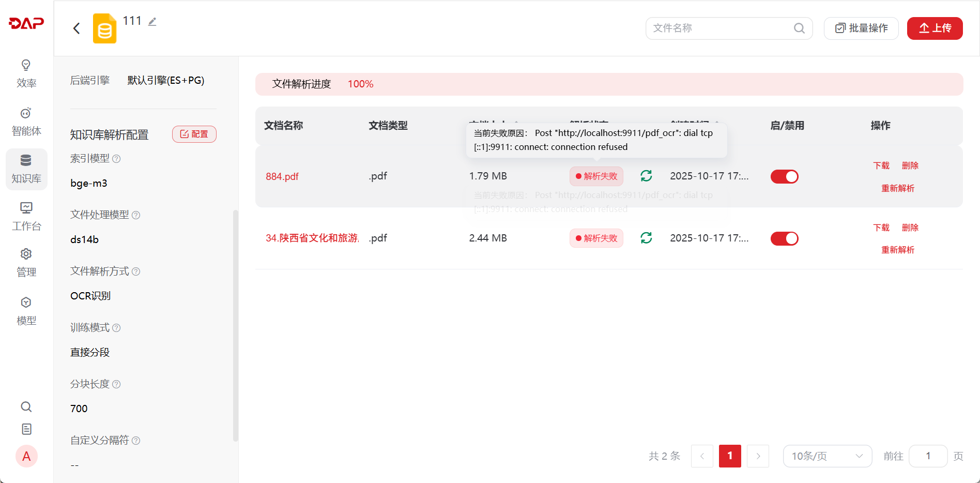The image size is (980, 483).
Task: Open the user avatar A
Action: (x=26, y=456)
